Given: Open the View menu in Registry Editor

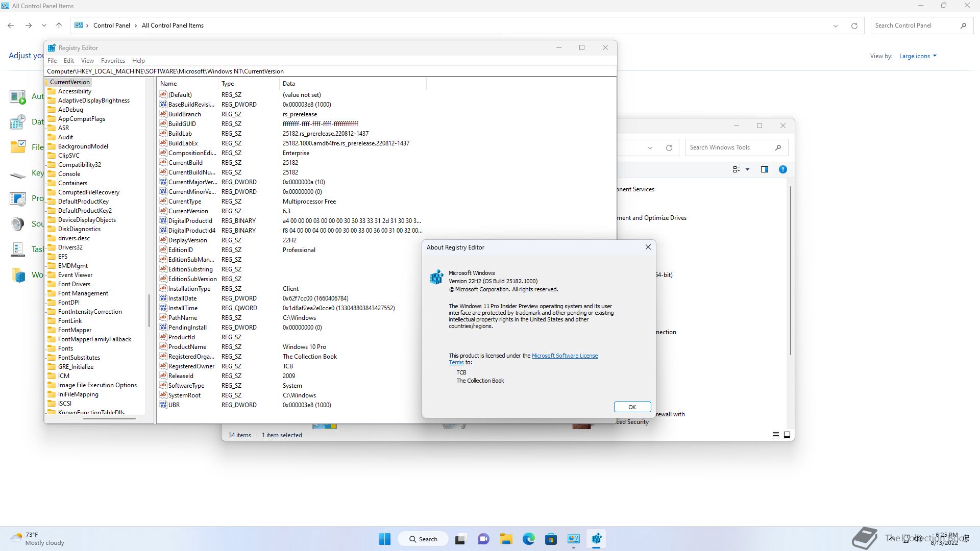Looking at the screenshot, I should (87, 60).
